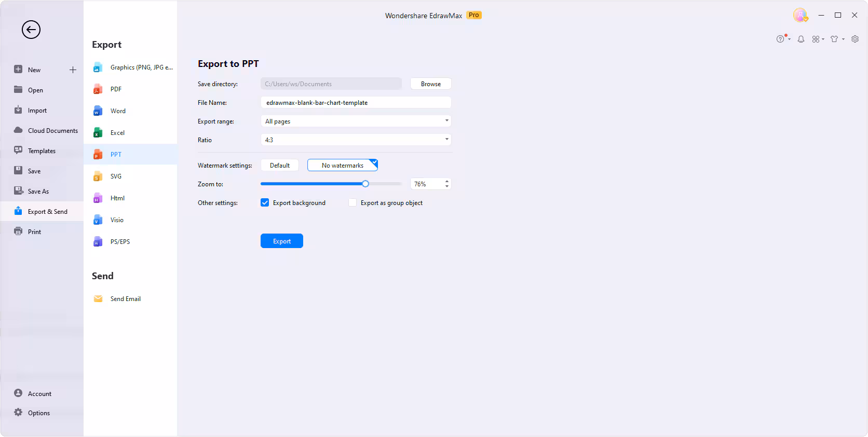Click the Save As icon
The width and height of the screenshot is (868, 437).
19,191
